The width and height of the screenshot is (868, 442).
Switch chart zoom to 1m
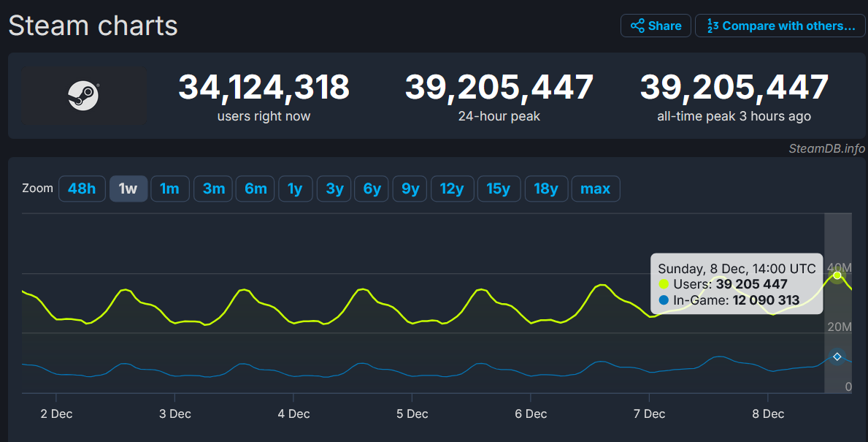coord(170,189)
